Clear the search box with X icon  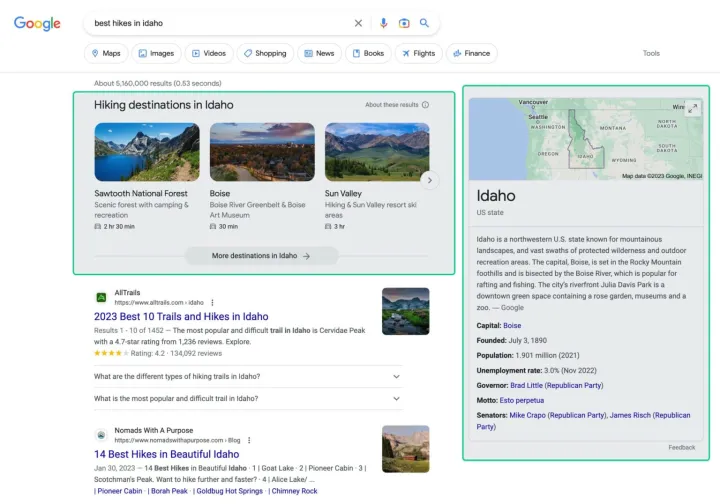tap(358, 23)
